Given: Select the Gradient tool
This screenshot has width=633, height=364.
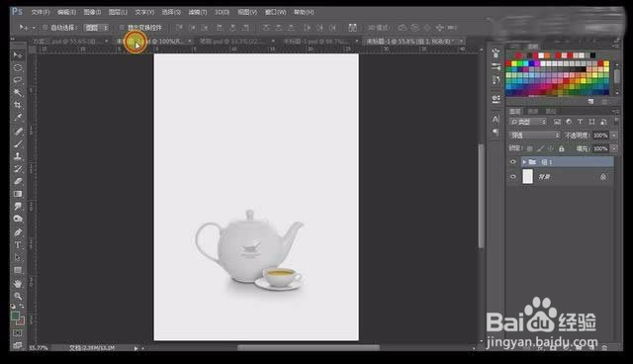Looking at the screenshot, I should coord(18,194).
